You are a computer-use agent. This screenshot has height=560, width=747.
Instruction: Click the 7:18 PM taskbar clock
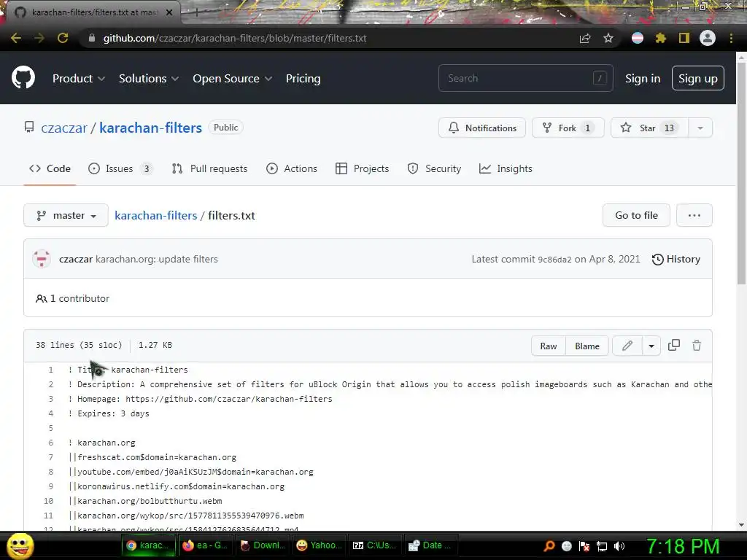(x=682, y=546)
